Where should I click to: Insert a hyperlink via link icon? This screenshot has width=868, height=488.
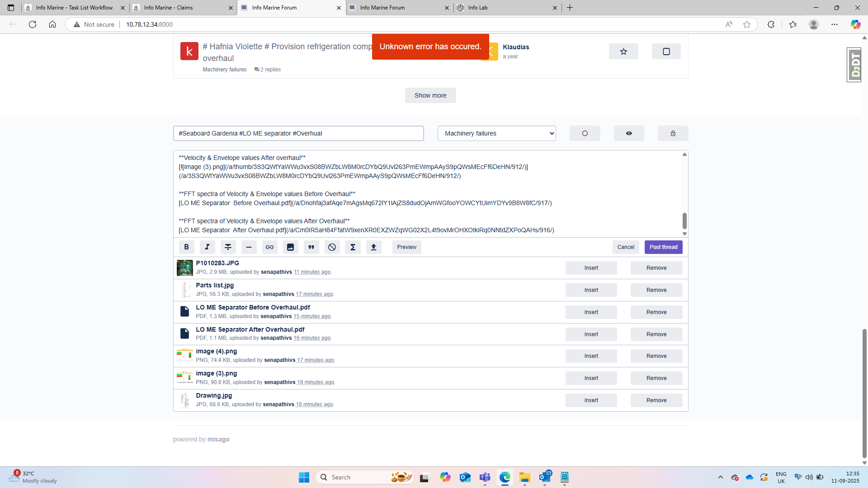(269, 247)
